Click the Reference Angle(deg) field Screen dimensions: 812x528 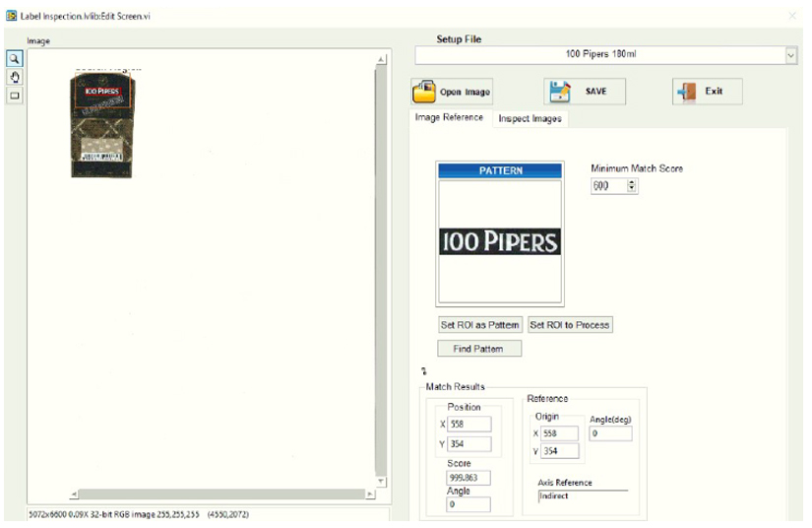coord(610,434)
